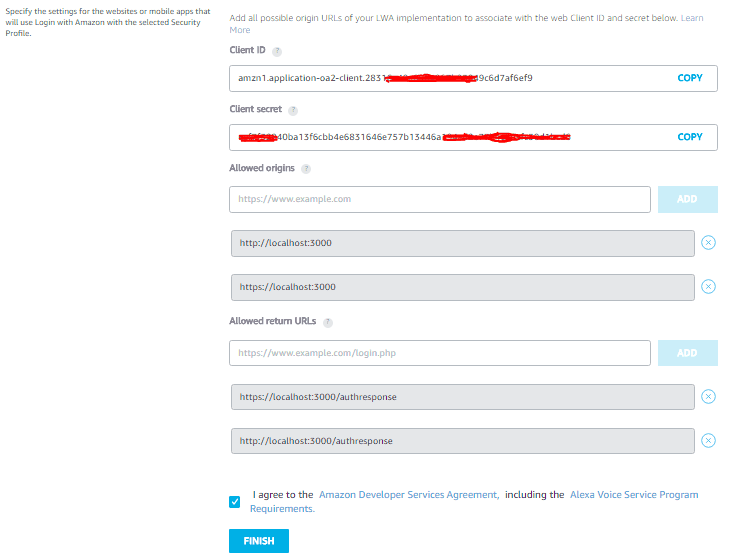Screen dimensions: 733x557
Task: Click the 'Client secret' label
Action: [256, 109]
